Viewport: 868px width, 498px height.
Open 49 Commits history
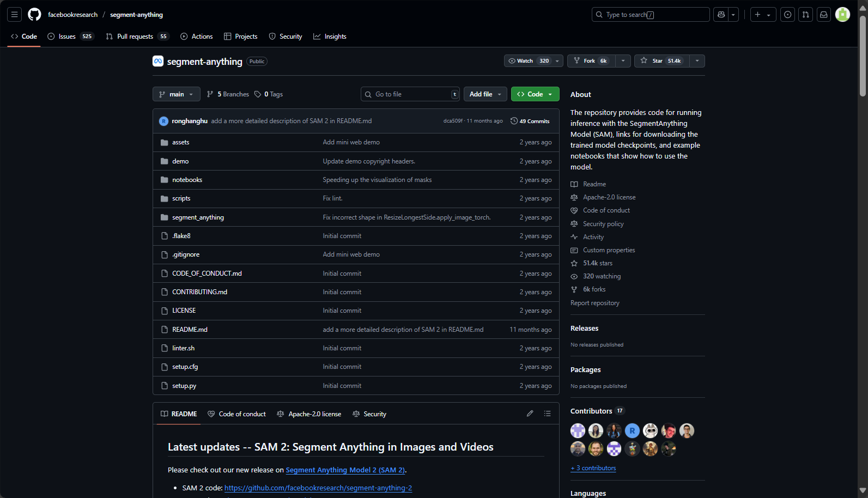click(530, 121)
